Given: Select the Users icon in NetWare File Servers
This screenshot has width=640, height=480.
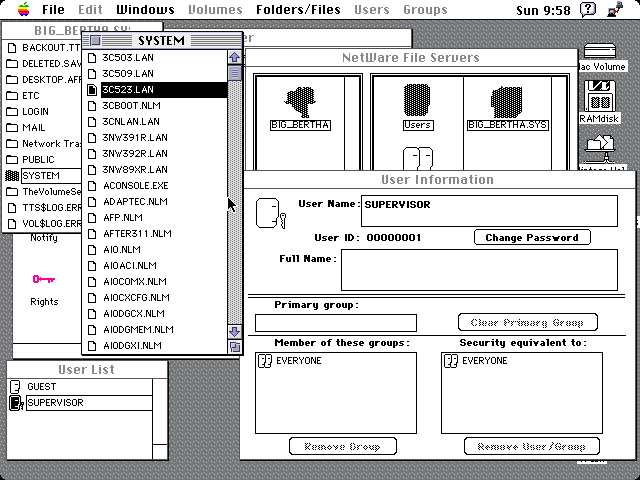Looking at the screenshot, I should (417, 104).
